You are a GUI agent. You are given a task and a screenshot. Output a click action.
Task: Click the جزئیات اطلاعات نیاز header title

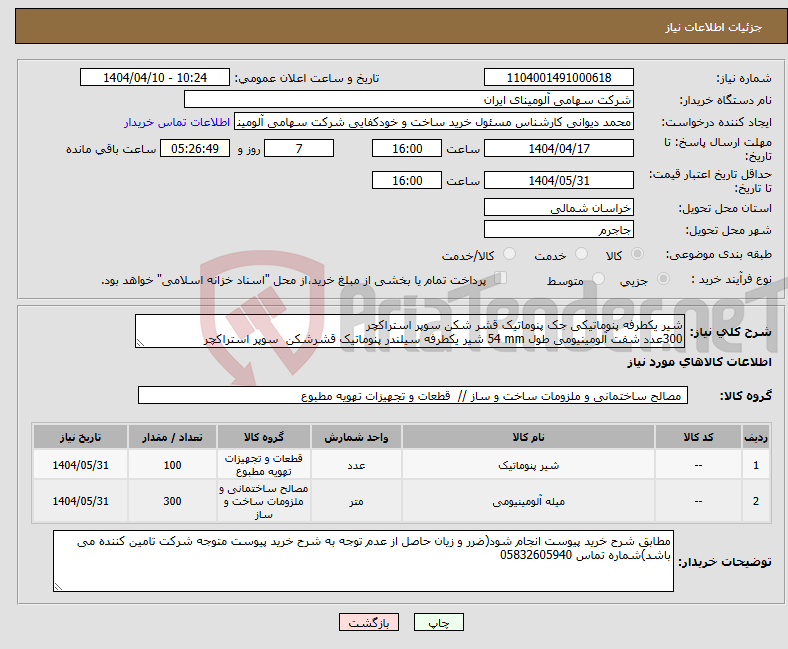[714, 27]
